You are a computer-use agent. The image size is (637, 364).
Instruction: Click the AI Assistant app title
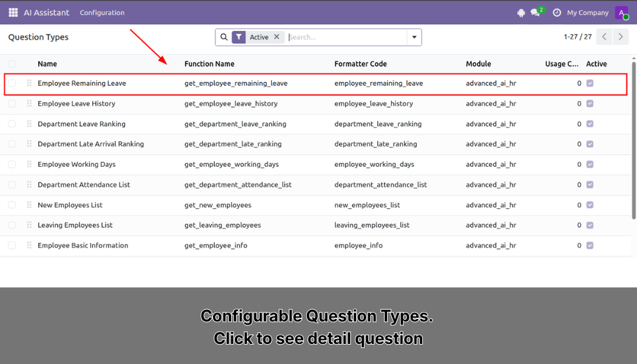click(x=46, y=13)
